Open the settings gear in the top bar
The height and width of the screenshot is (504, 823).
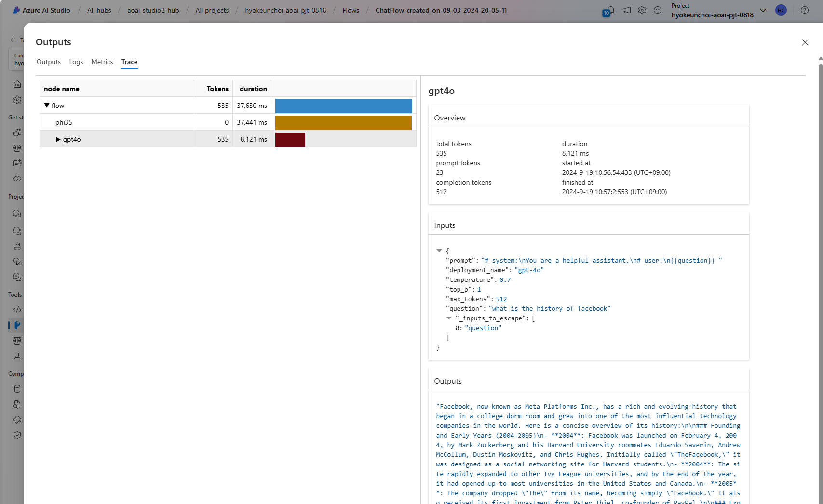[x=642, y=10]
